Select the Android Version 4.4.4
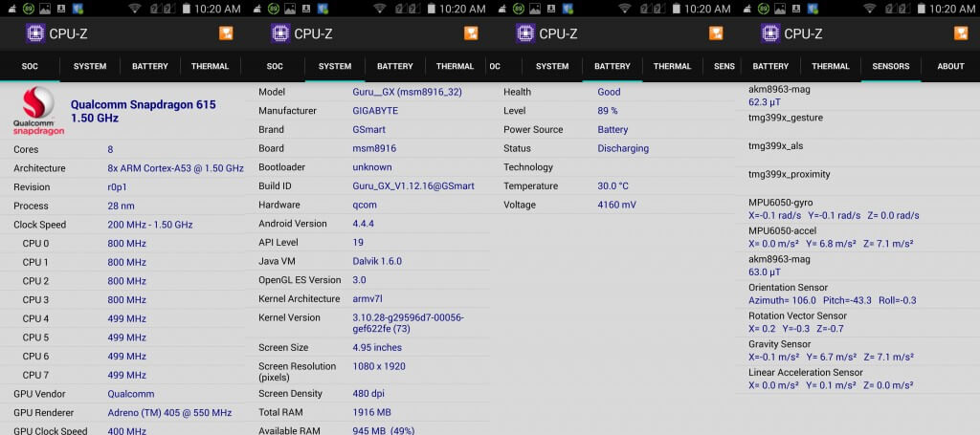 pyautogui.click(x=364, y=224)
